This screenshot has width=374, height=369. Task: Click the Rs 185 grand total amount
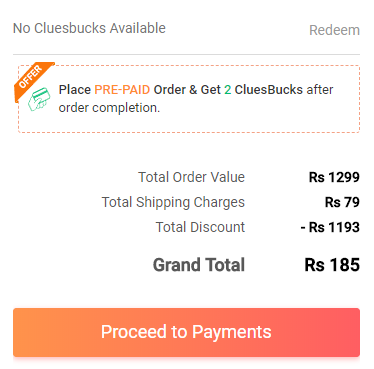click(332, 265)
